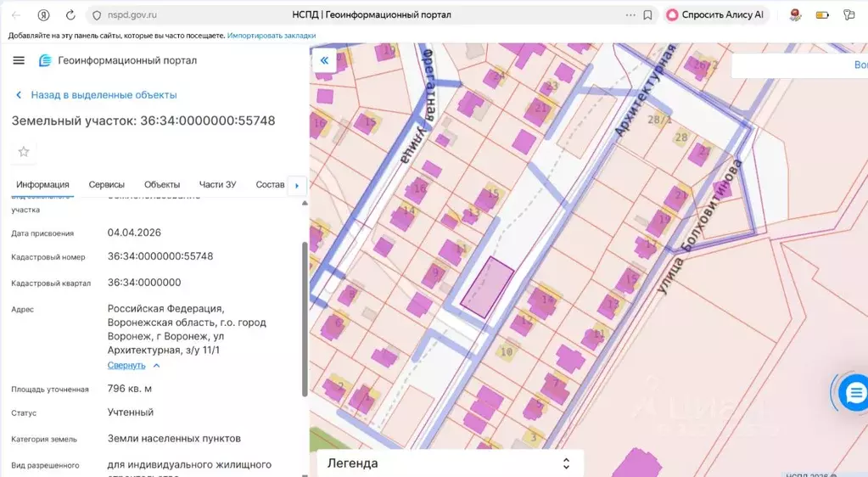Open the extensions icon at the toolbar's right end
This screenshot has width=868, height=477.
point(848,15)
